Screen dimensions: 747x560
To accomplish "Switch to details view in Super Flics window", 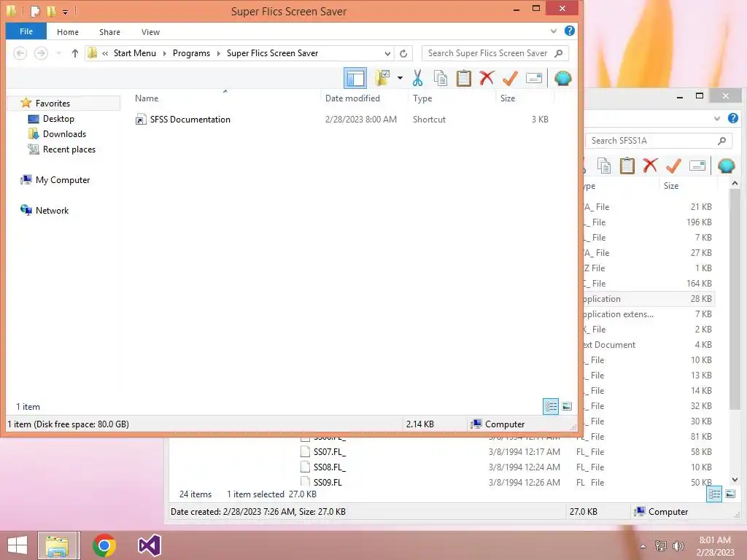I will click(x=551, y=406).
